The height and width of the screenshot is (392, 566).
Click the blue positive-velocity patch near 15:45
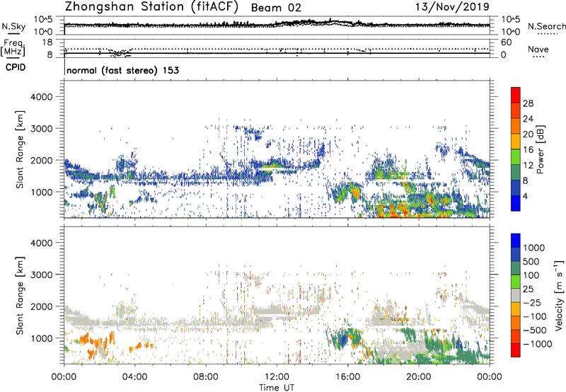343,340
